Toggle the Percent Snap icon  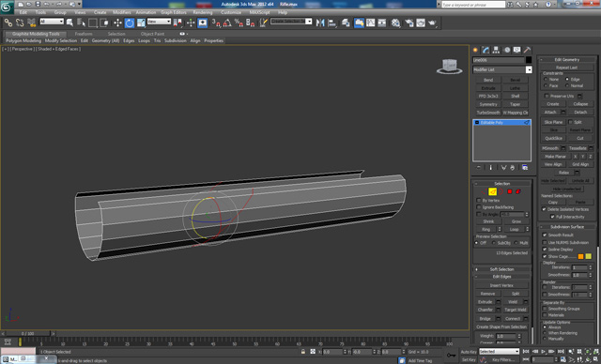click(x=239, y=23)
